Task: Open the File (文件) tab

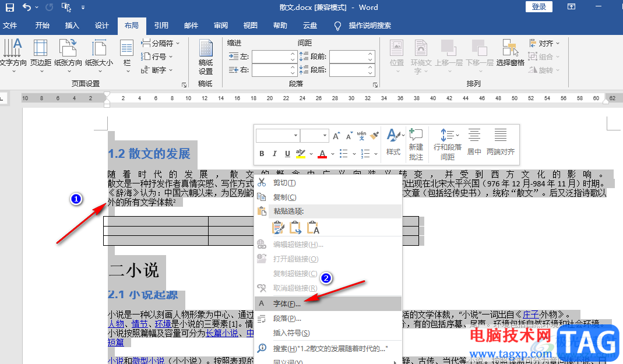Action: click(x=10, y=26)
